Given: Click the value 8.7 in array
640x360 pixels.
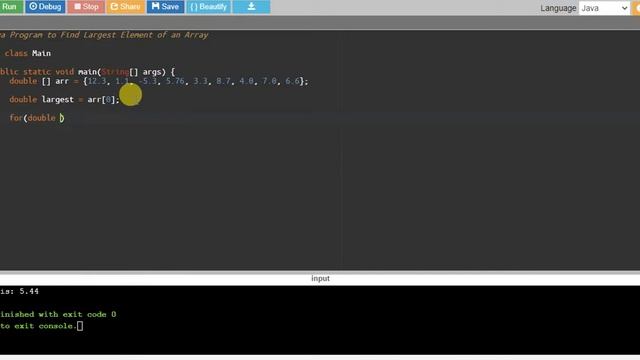Looking at the screenshot, I should (x=223, y=81).
